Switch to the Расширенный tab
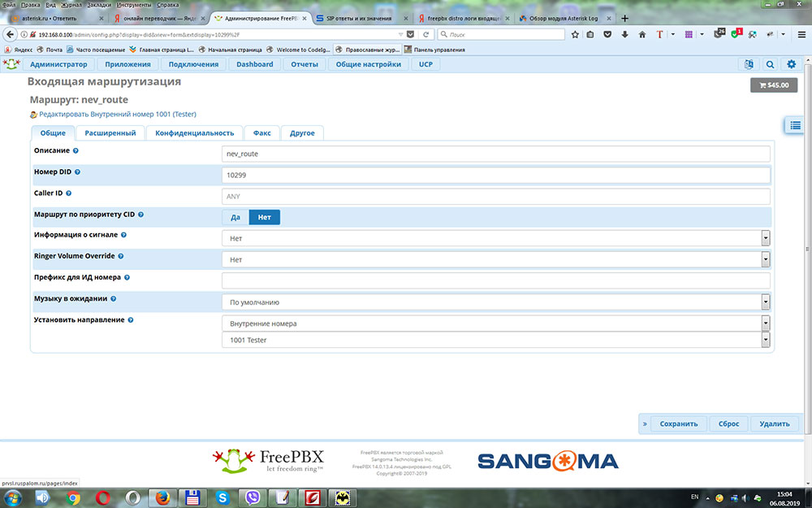 point(110,132)
